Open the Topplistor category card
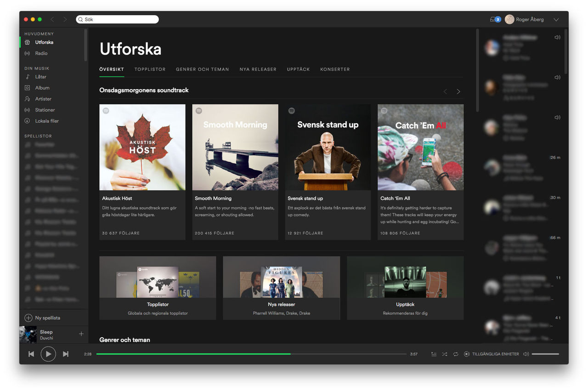Screen dimensions: 588x392 158,288
